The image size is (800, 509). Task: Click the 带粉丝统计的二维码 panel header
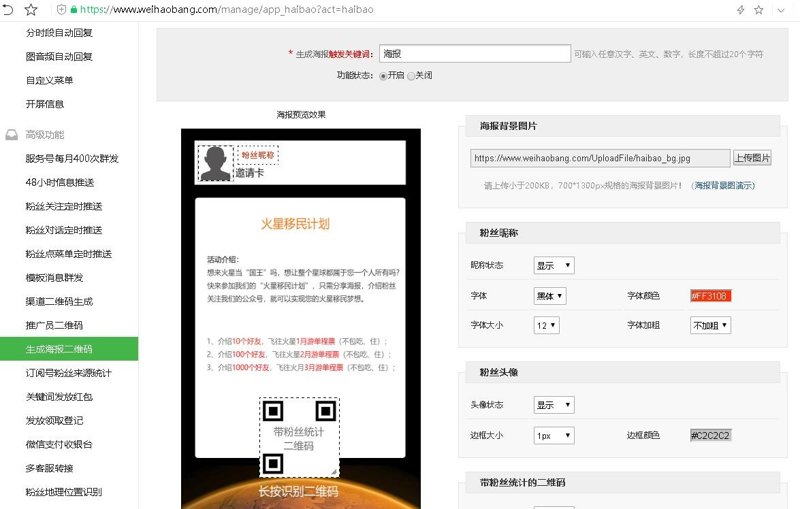tap(623, 482)
